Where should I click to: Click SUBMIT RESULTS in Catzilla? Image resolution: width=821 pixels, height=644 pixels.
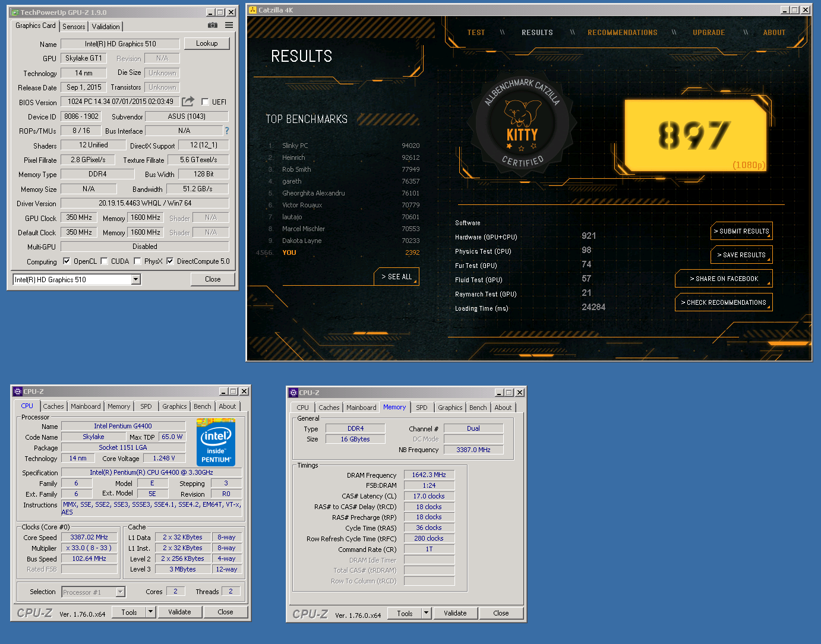pos(741,231)
